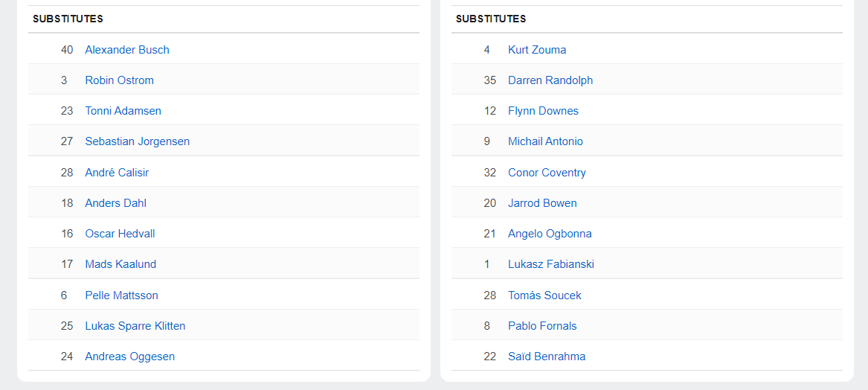Select Saïd Benrahma player link

[x=547, y=357]
